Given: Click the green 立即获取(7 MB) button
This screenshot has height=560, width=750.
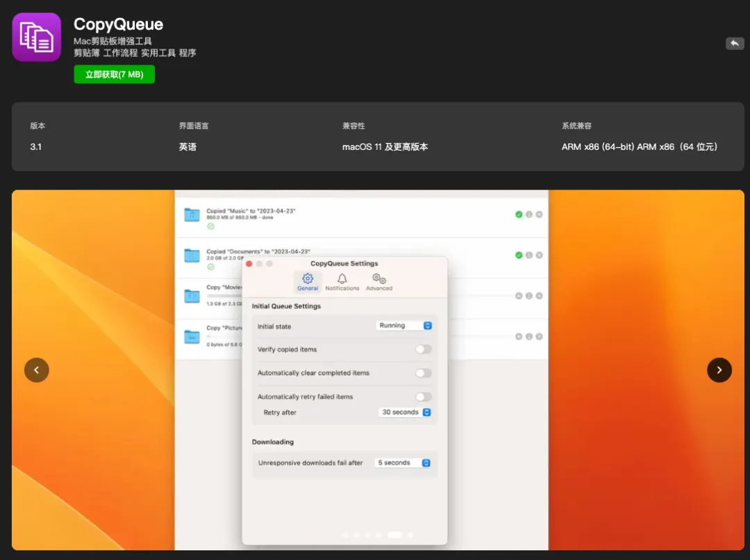Looking at the screenshot, I should 115,74.
